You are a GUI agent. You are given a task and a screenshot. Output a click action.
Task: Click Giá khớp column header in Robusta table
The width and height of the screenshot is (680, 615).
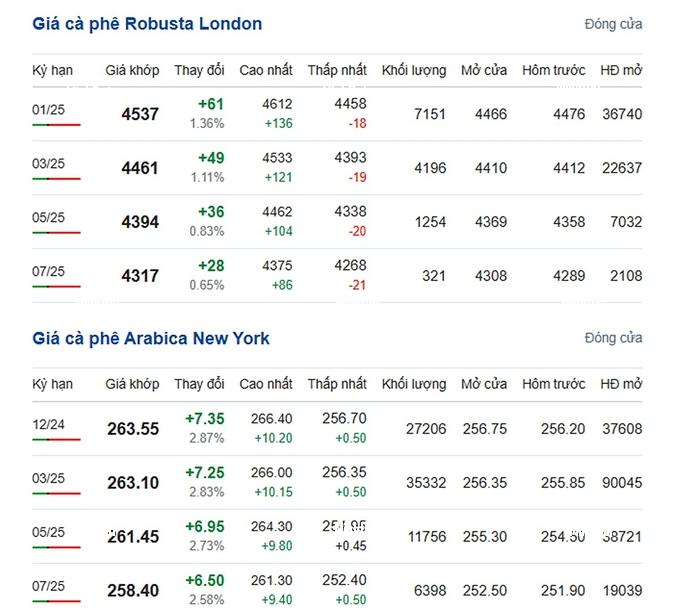click(132, 70)
